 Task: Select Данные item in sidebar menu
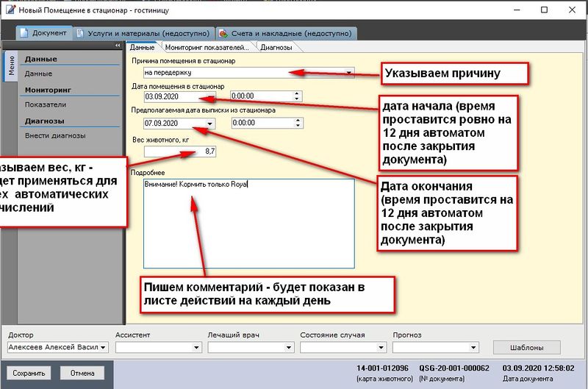tap(38, 74)
